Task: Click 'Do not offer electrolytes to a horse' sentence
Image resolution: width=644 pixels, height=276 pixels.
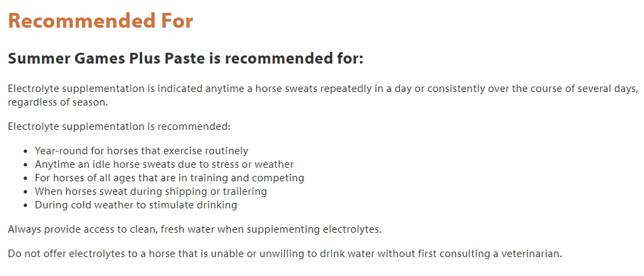Action: pos(285,254)
